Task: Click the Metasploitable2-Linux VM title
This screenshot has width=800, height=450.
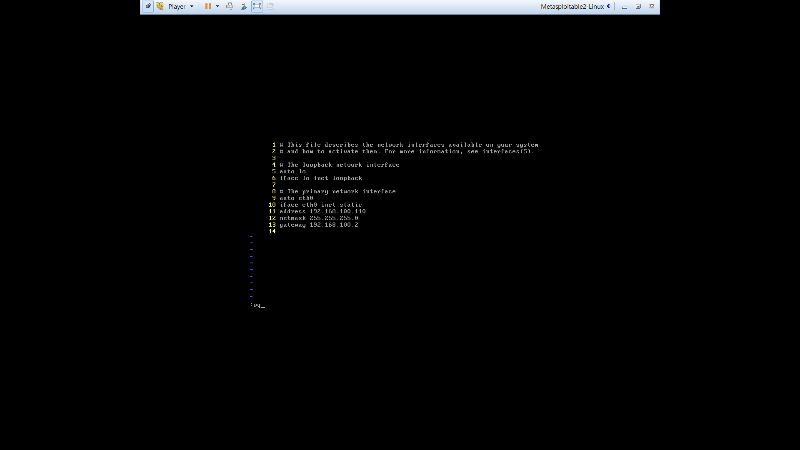Action: click(x=572, y=6)
